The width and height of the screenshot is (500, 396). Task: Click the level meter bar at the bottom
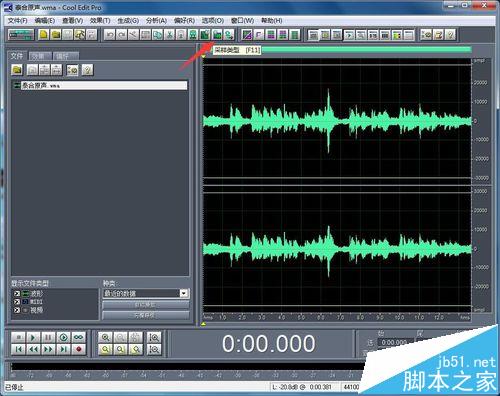pos(187,367)
